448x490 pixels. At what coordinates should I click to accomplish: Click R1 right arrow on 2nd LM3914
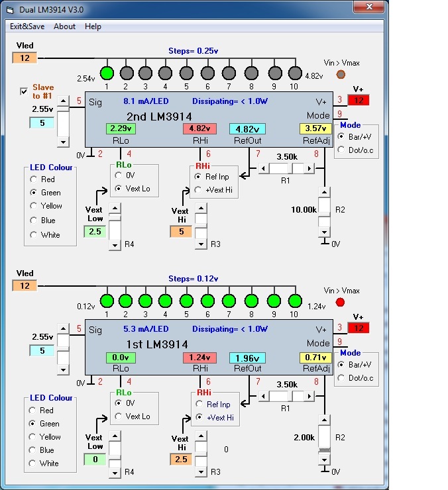click(x=309, y=168)
